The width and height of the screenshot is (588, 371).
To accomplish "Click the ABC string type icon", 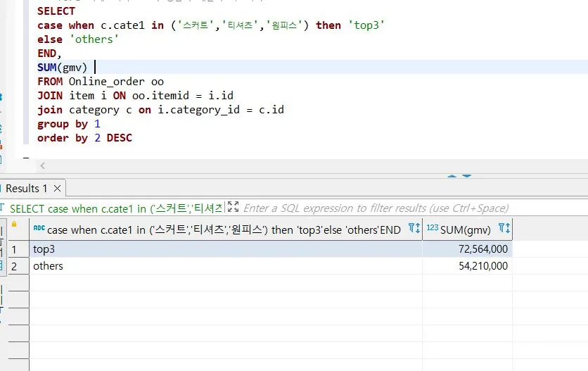I will [39, 227].
